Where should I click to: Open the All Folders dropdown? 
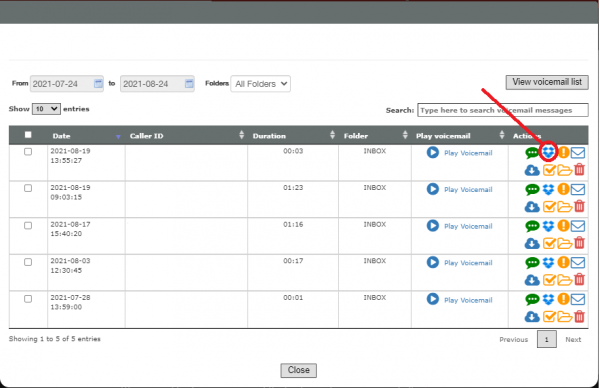pyautogui.click(x=261, y=84)
